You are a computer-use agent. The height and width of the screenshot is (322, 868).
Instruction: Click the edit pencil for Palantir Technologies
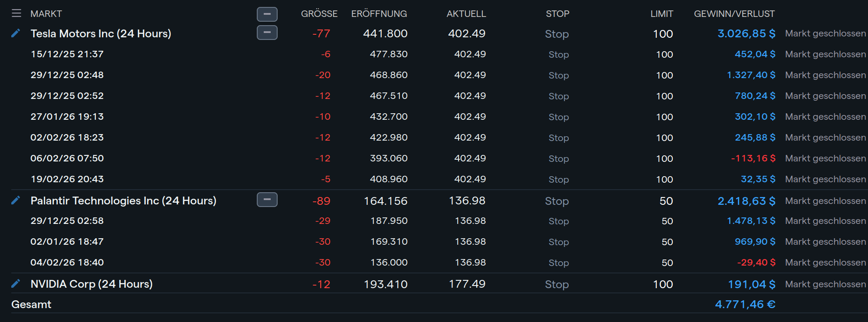click(16, 200)
